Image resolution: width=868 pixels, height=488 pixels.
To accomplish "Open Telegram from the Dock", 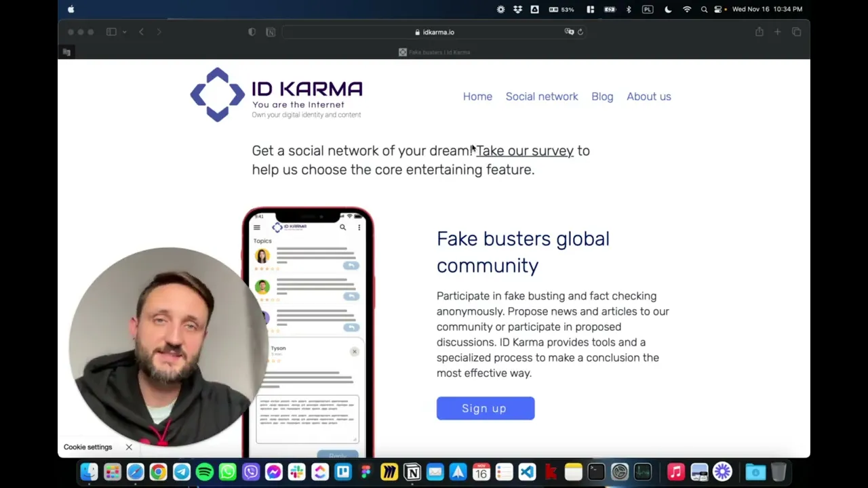I will pyautogui.click(x=182, y=472).
